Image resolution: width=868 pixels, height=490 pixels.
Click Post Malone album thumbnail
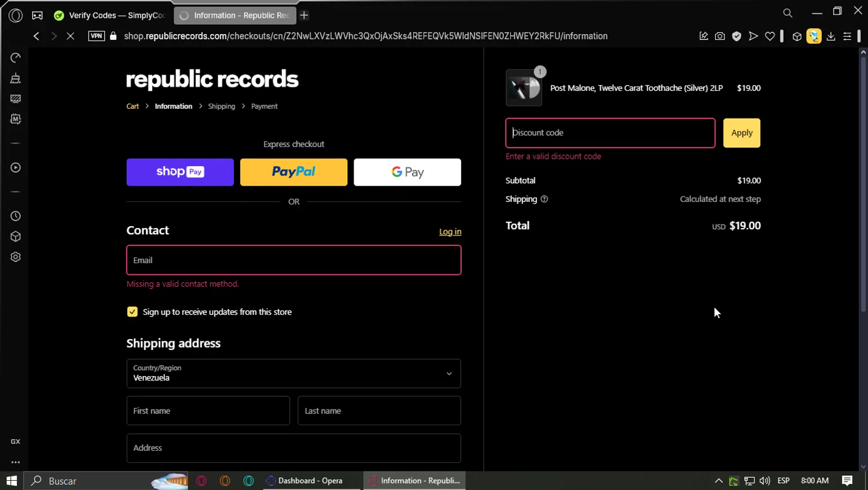pyautogui.click(x=524, y=88)
